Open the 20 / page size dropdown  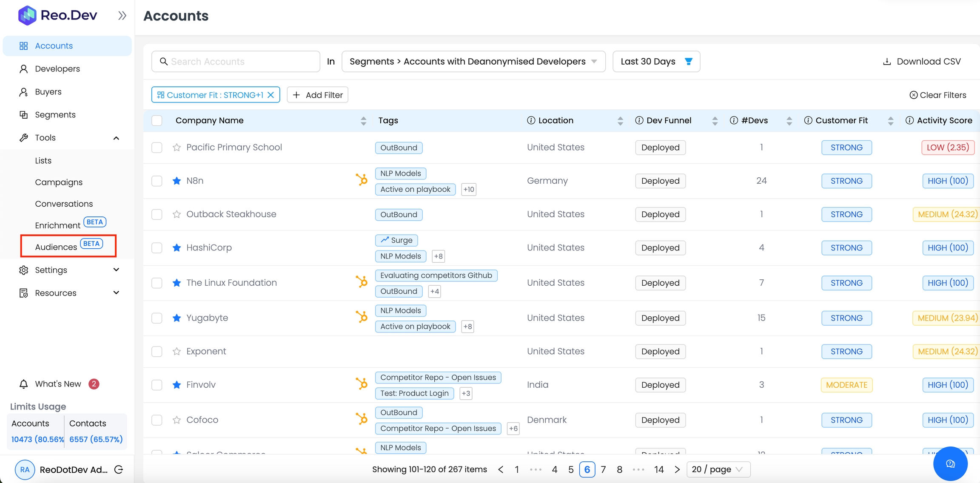point(718,469)
